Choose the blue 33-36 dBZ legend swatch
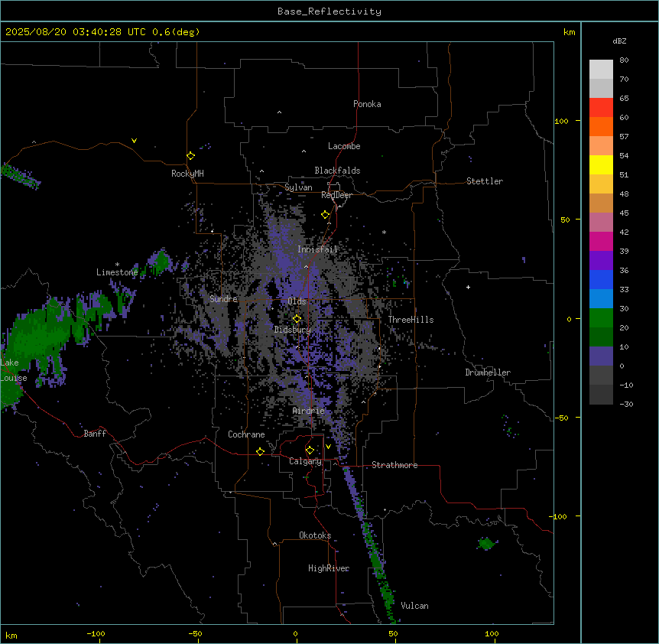The width and height of the screenshot is (659, 644). 601,279
